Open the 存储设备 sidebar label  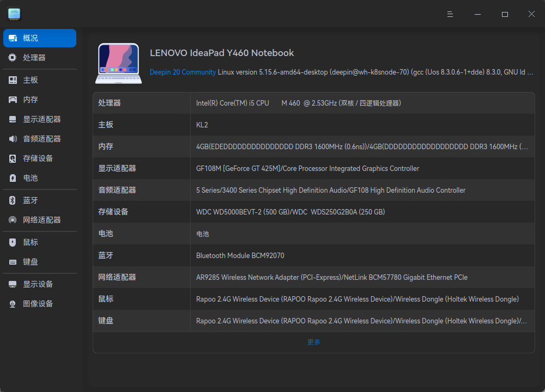38,158
